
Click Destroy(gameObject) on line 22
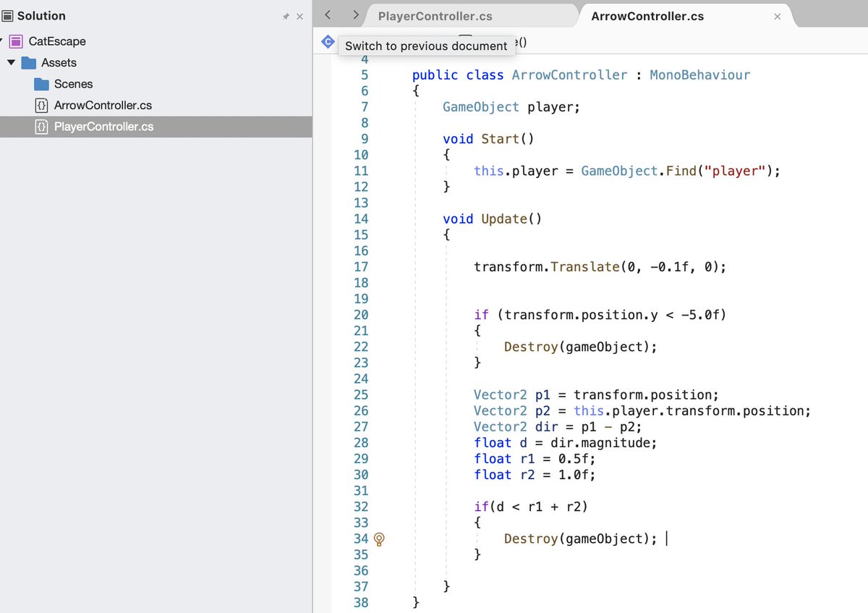point(580,347)
